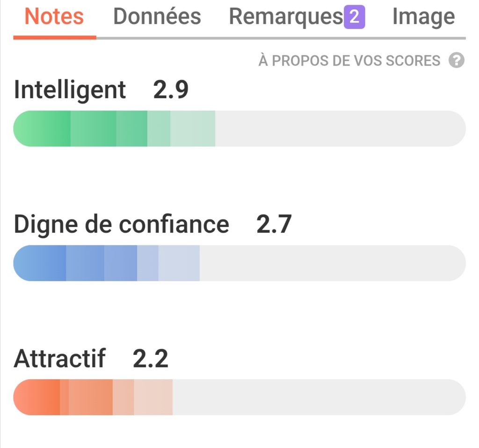Tap the Attractif heading label

click(x=60, y=359)
